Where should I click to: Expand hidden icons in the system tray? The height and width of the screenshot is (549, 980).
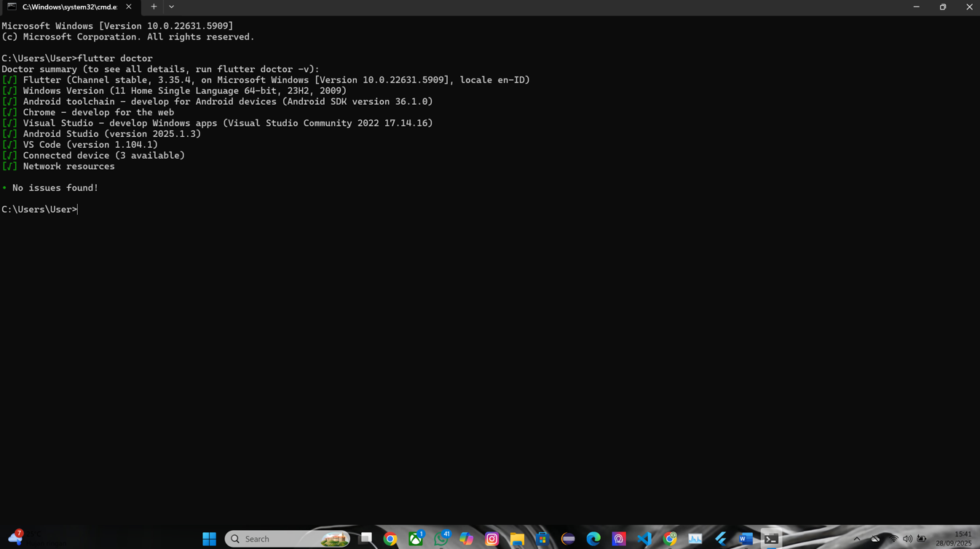click(857, 539)
